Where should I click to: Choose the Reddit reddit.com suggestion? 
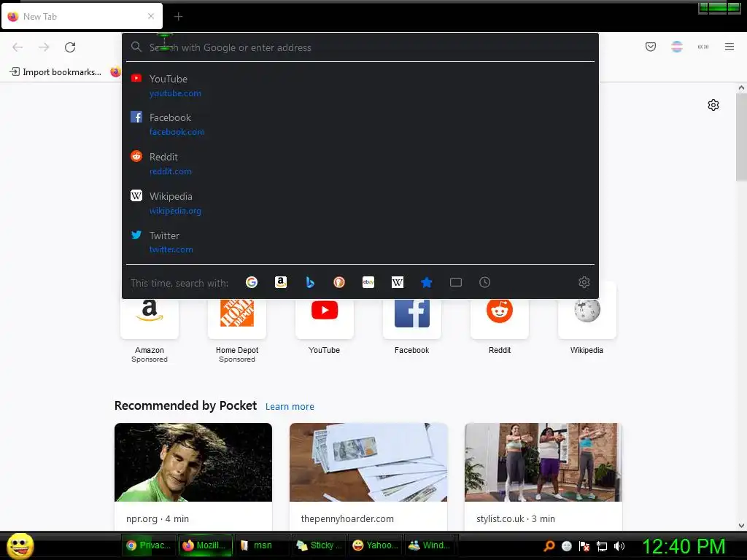pyautogui.click(x=360, y=163)
